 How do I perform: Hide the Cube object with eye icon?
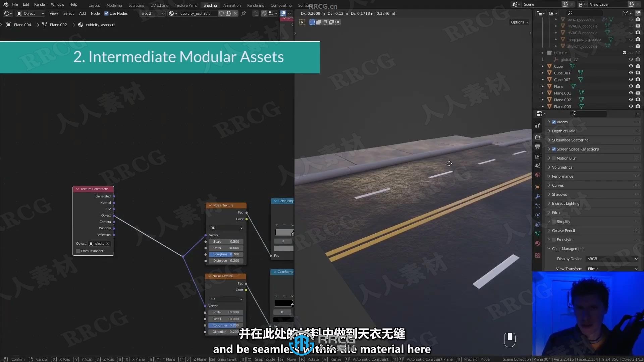point(631,66)
